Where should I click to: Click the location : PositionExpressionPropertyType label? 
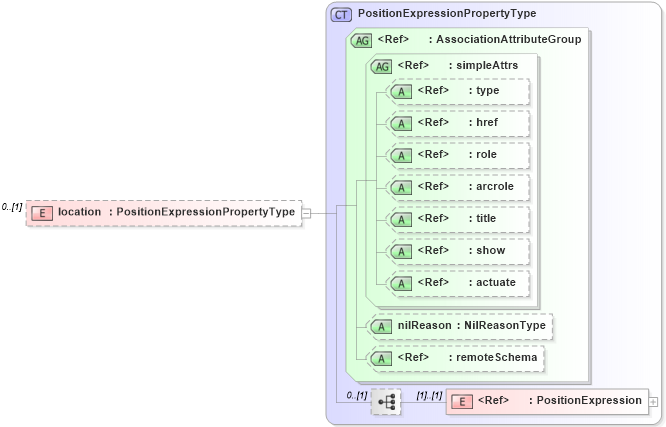176,212
